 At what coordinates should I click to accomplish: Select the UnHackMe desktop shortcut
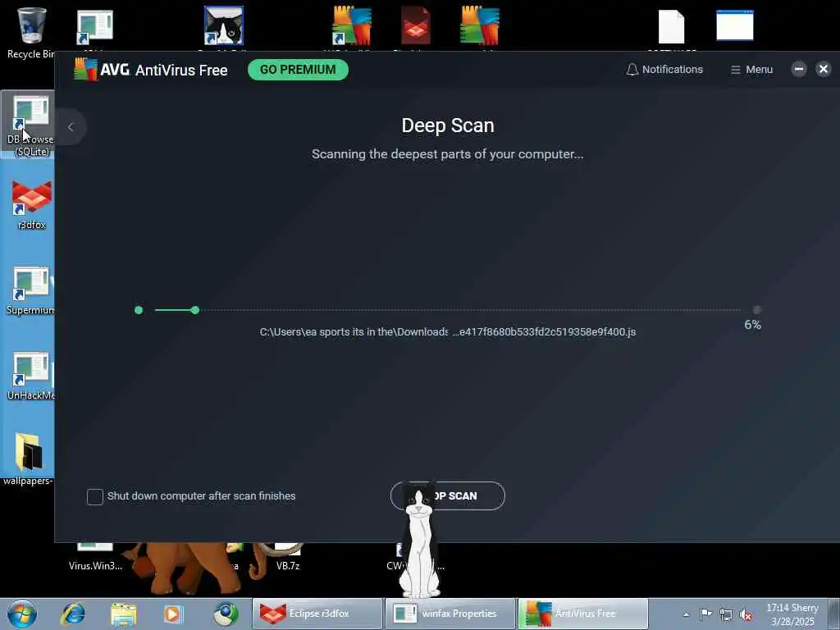click(x=30, y=376)
